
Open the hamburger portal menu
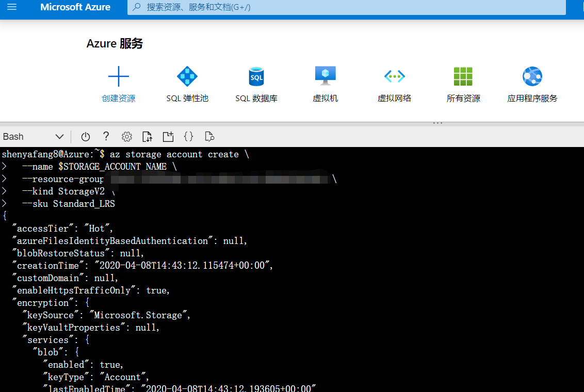(12, 7)
